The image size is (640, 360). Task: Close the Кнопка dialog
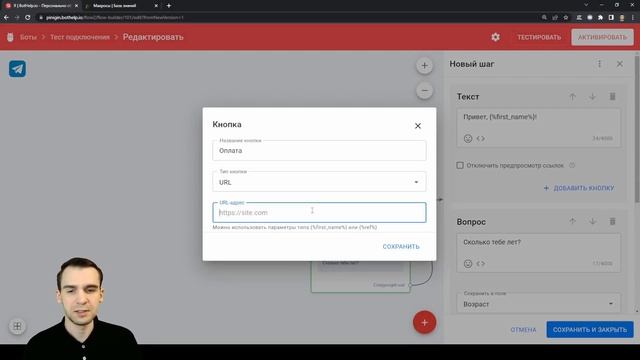coord(418,126)
